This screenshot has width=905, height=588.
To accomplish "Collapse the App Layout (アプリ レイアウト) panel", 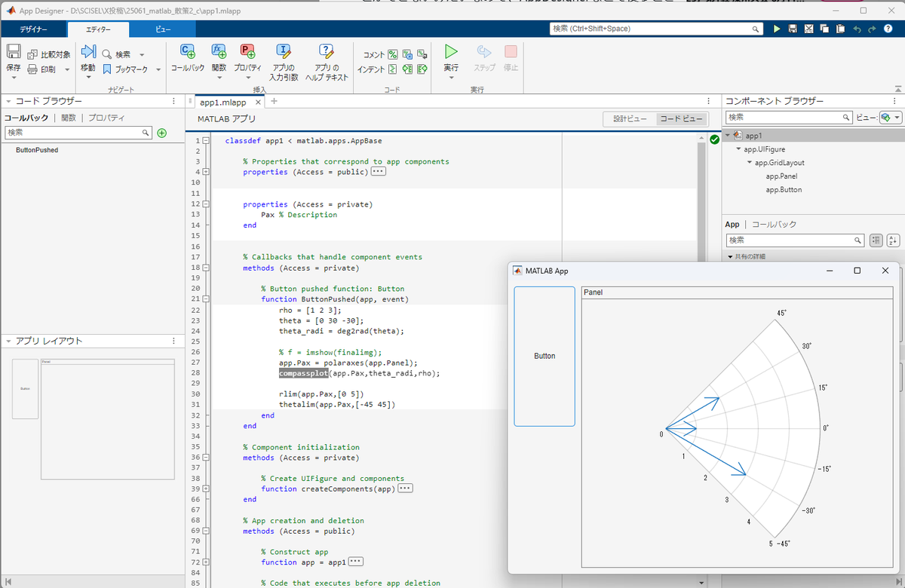I will (8, 341).
